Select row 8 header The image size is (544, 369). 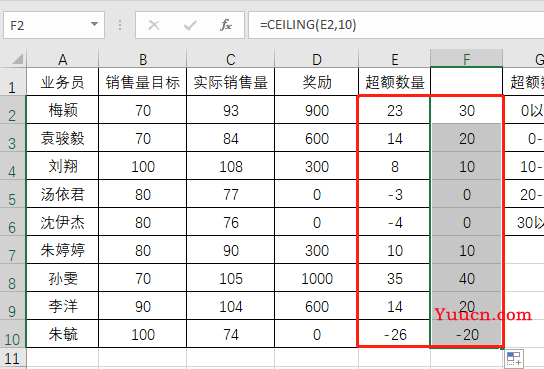(13, 278)
